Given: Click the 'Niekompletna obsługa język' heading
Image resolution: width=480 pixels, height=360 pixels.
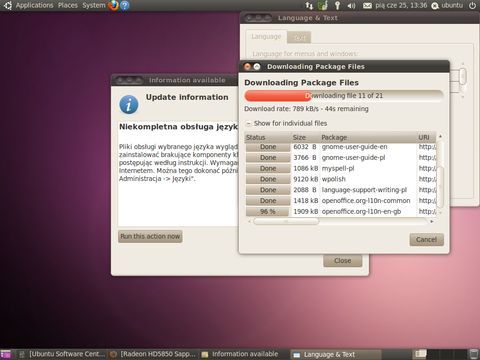Looking at the screenshot, I should click(178, 127).
